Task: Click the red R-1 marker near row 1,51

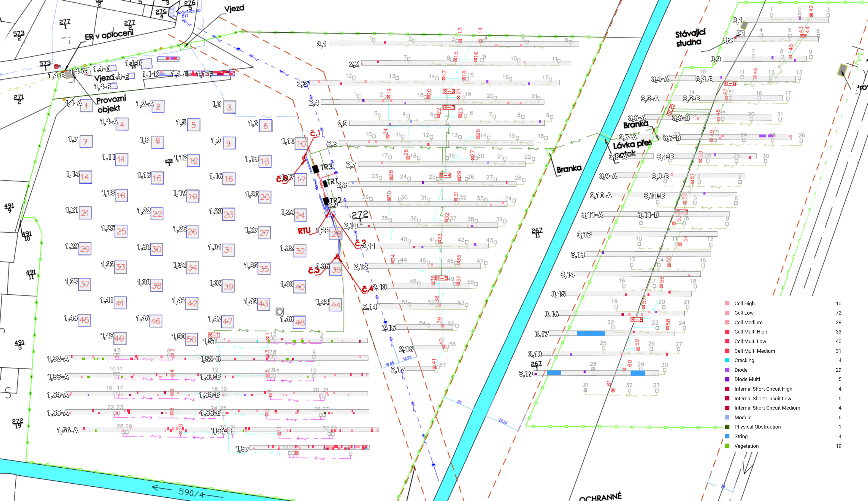Action: pyautogui.click(x=214, y=335)
